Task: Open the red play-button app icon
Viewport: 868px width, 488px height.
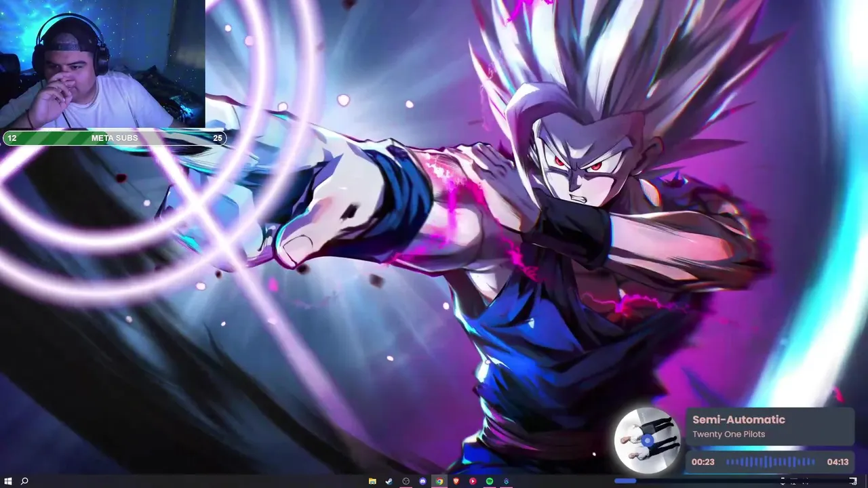Action: pyautogui.click(x=473, y=481)
